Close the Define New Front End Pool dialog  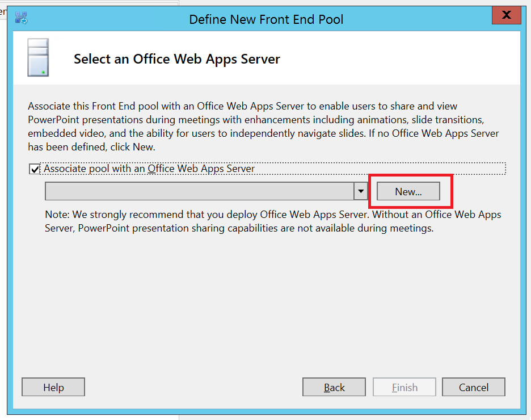point(506,15)
